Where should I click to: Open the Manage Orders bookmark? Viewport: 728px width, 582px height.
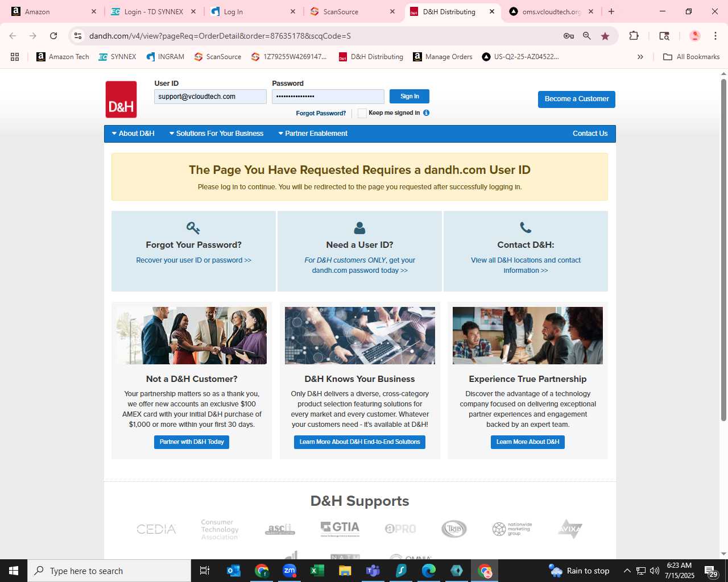[442, 57]
